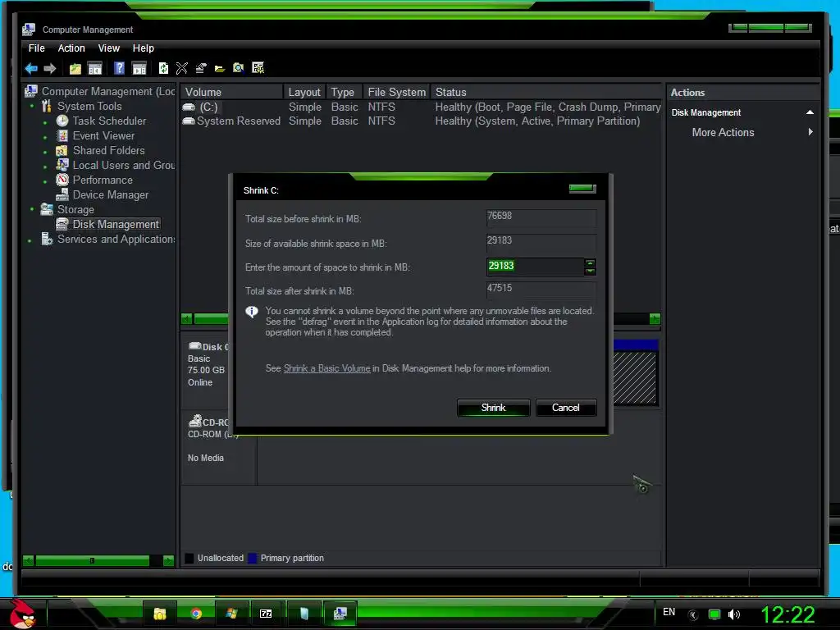Viewport: 840px width, 630px height.
Task: Click the disk settings view toolbar icon
Action: coord(258,68)
